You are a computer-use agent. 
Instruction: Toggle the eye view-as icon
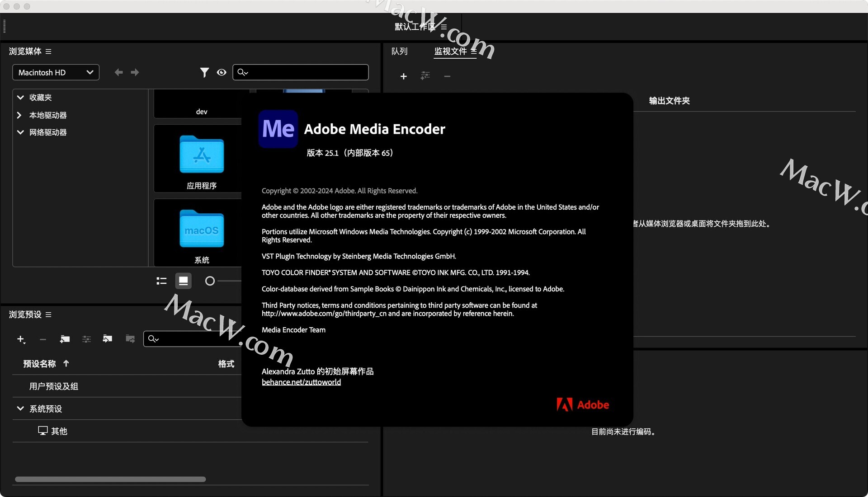(222, 72)
